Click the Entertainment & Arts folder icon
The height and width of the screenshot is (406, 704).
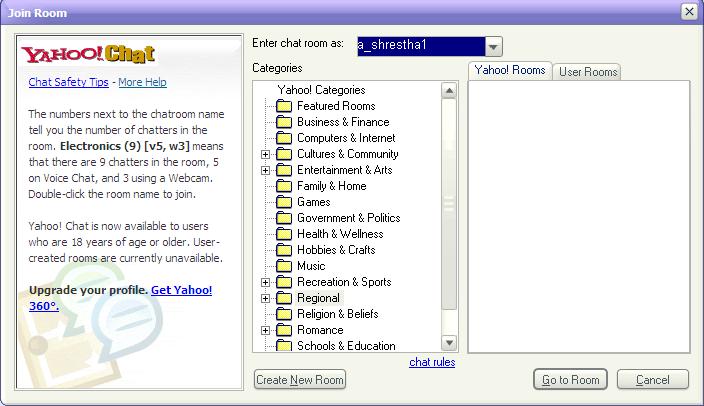point(284,170)
